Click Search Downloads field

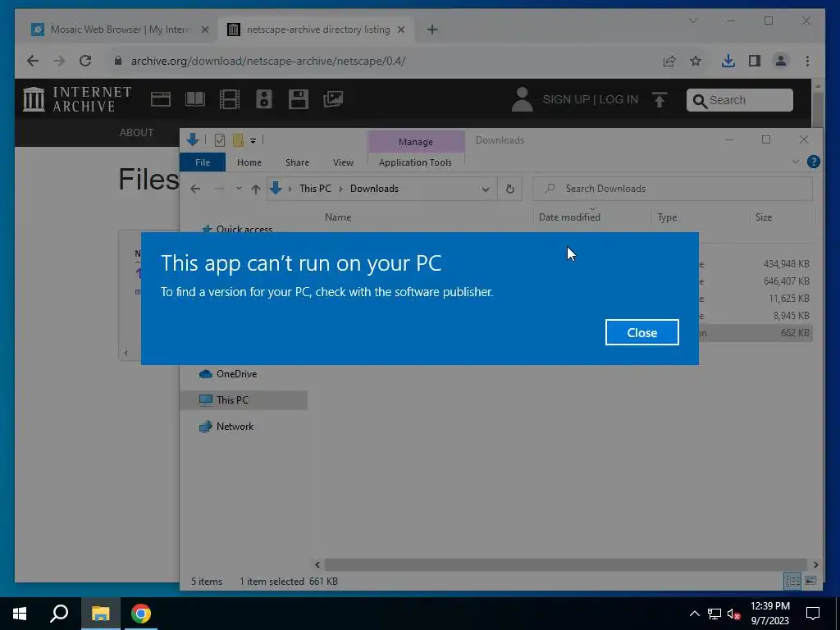[673, 189]
